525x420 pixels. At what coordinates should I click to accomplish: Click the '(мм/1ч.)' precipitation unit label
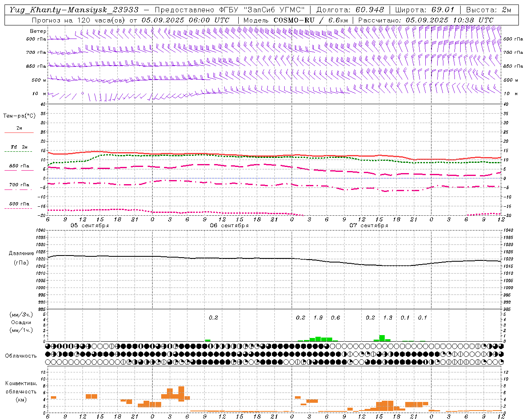pyautogui.click(x=21, y=330)
